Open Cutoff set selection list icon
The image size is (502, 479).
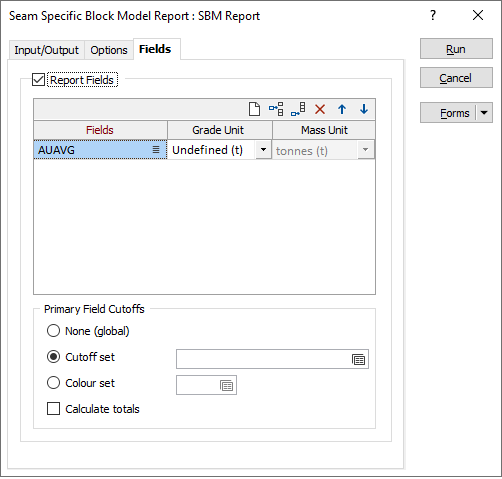point(358,359)
